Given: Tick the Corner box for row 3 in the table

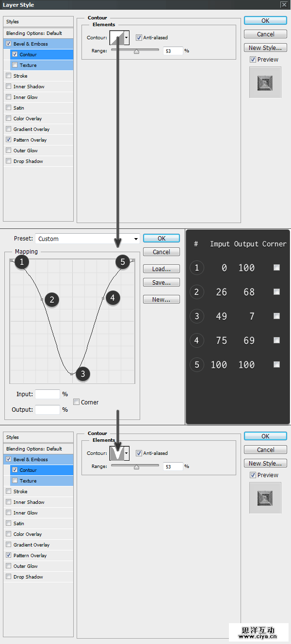Looking at the screenshot, I should (276, 316).
